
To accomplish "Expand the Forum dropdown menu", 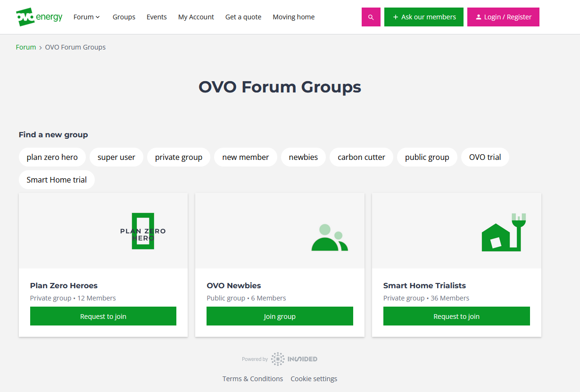I will point(87,17).
